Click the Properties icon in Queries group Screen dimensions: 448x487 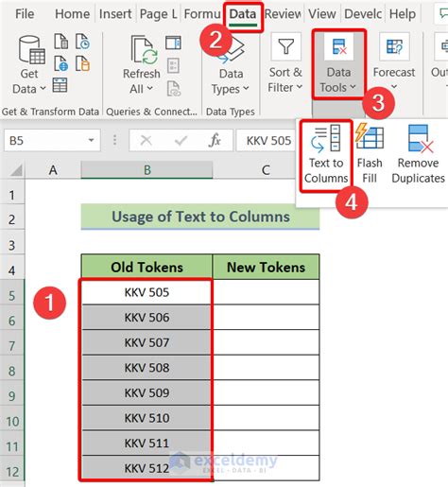click(x=173, y=65)
